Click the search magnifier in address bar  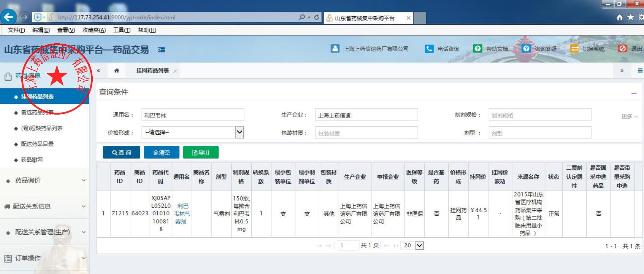(302, 17)
